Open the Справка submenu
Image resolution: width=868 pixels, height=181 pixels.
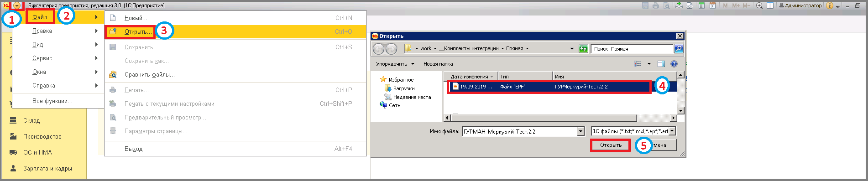click(x=58, y=85)
